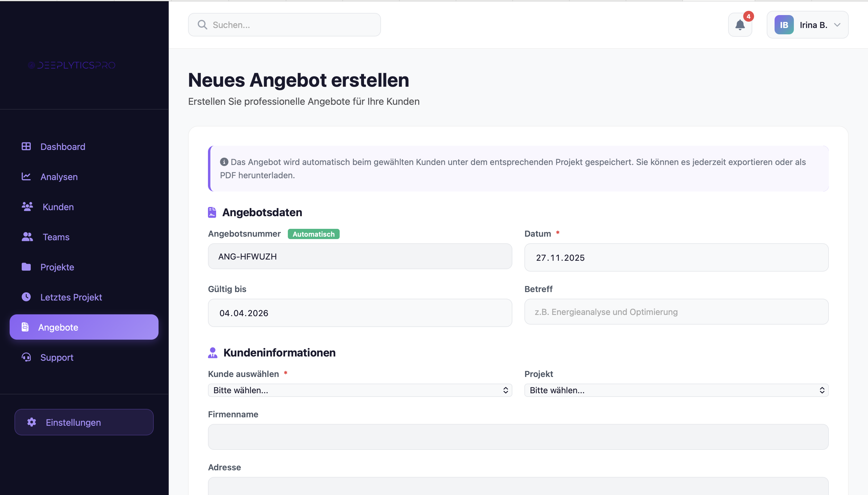Viewport: 868px width, 495px height.
Task: Click the Neues Angebot erstellen heading
Action: (x=298, y=80)
